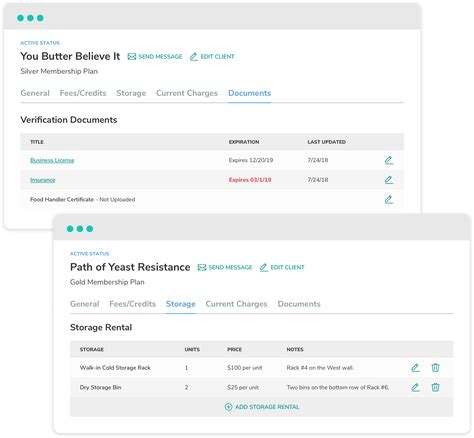Click note 'Rack #4 on the West wall.'
Image resolution: width=474 pixels, height=438 pixels.
pos(320,368)
